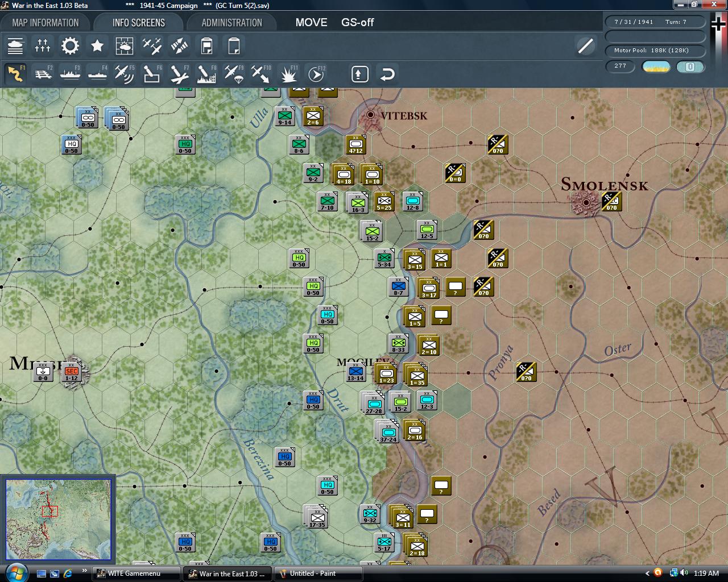Select the 8-33 infantry unit

click(398, 344)
